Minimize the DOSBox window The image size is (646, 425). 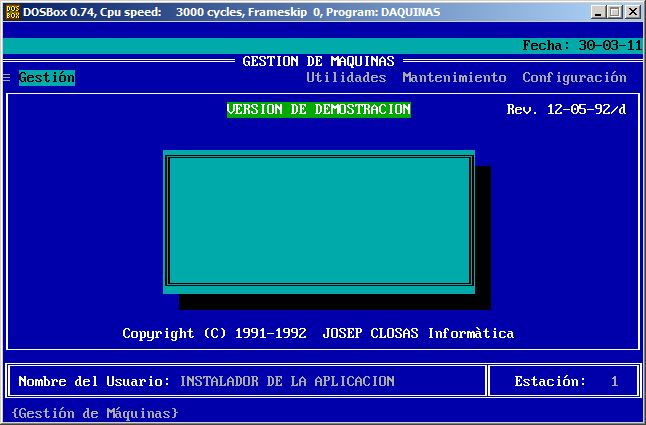[597, 12]
